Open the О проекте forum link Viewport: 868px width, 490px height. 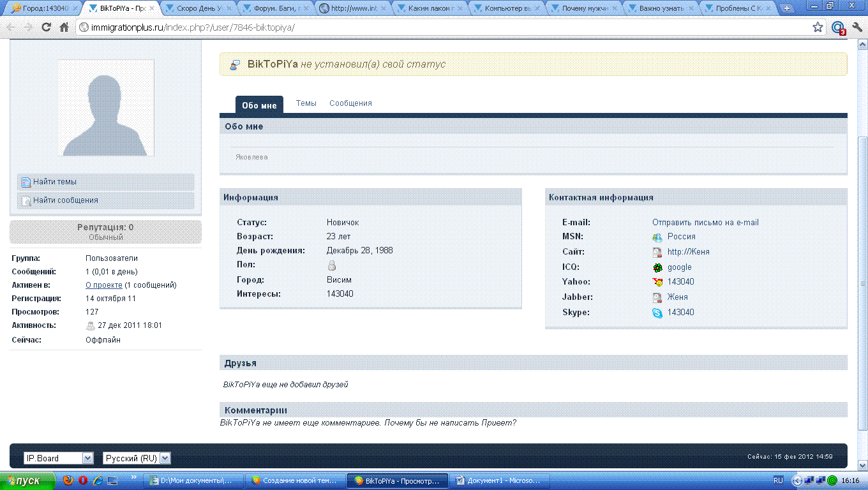point(104,285)
